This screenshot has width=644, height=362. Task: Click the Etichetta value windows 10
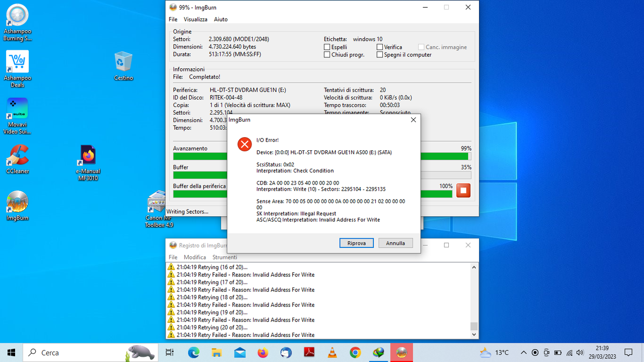(x=367, y=39)
